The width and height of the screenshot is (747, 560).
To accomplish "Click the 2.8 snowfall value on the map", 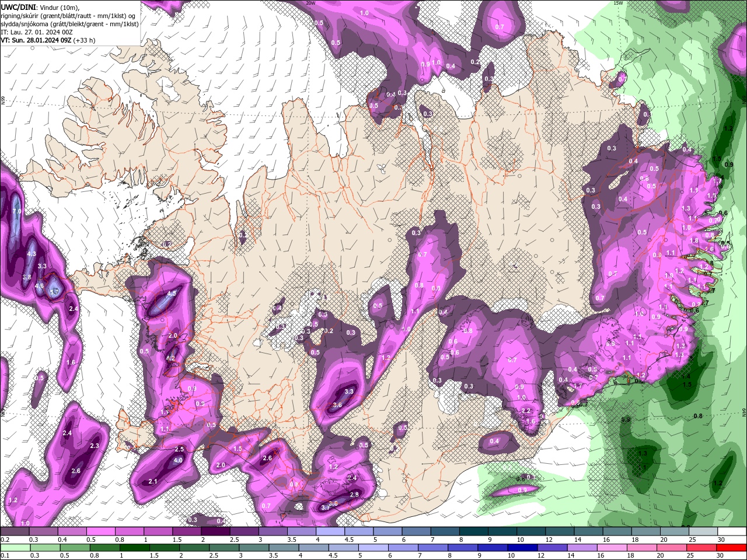I will coord(354,495).
